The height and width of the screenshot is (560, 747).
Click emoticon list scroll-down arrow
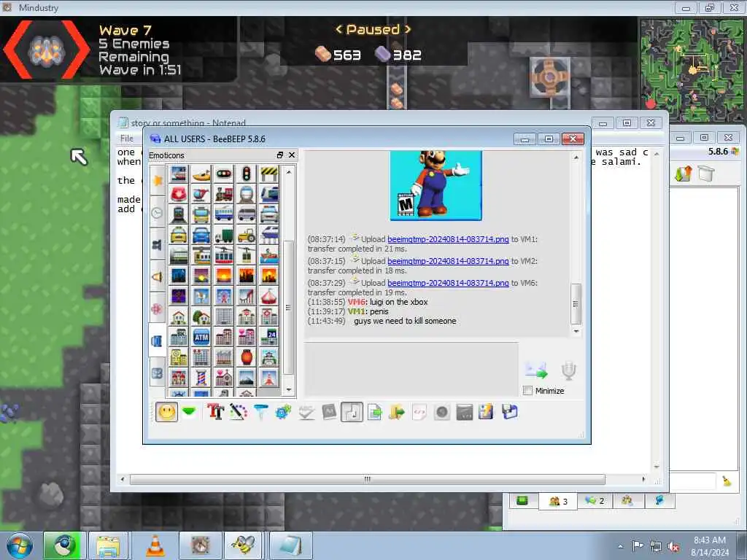coord(288,390)
